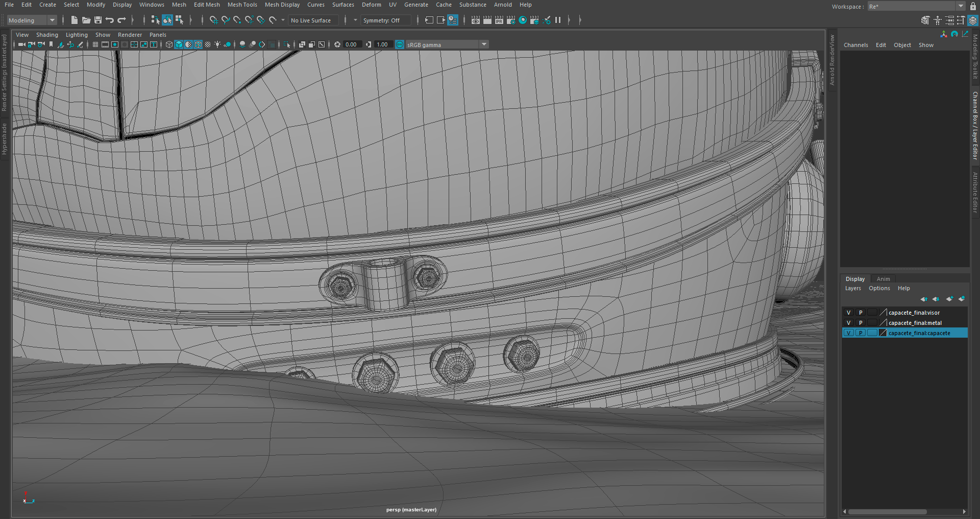This screenshot has height=519, width=980.
Task: Click the Open Scene folder icon
Action: click(x=86, y=20)
